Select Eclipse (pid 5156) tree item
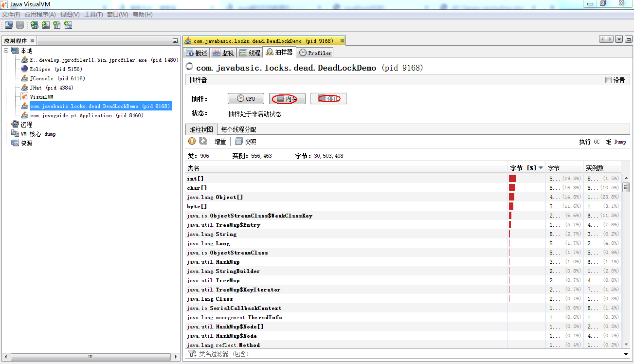 tap(56, 69)
